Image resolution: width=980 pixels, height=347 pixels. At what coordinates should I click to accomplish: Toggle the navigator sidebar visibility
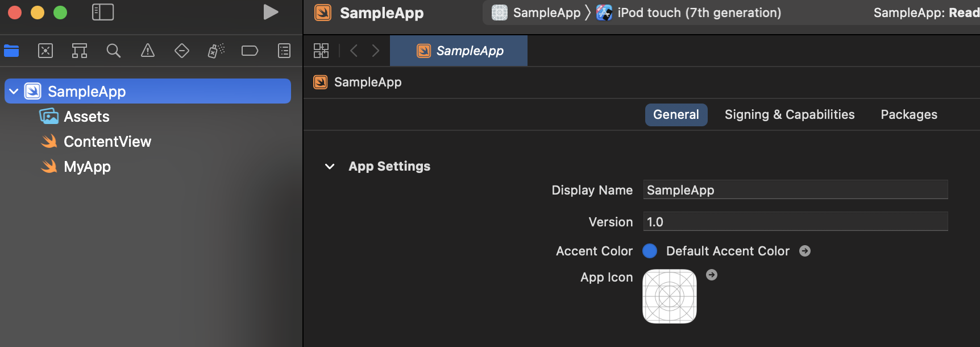coord(103,12)
